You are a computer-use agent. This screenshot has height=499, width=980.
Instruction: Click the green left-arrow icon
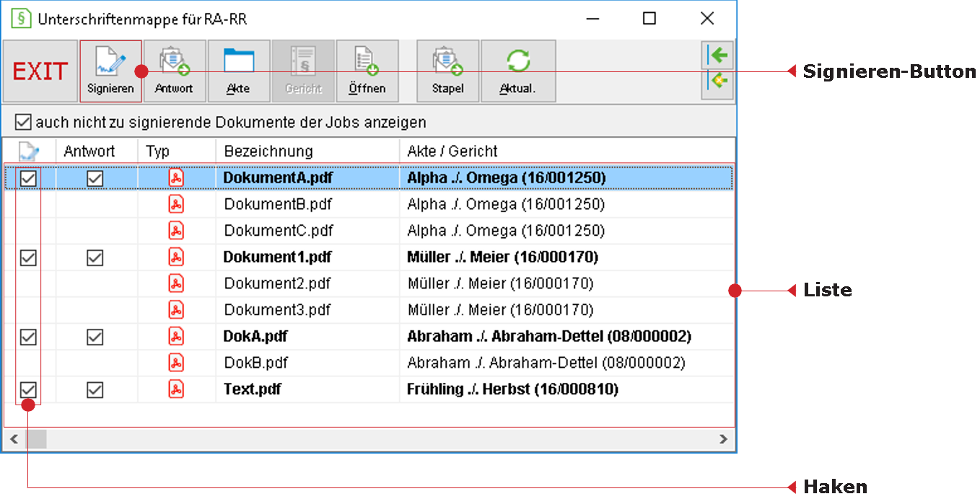(x=717, y=54)
